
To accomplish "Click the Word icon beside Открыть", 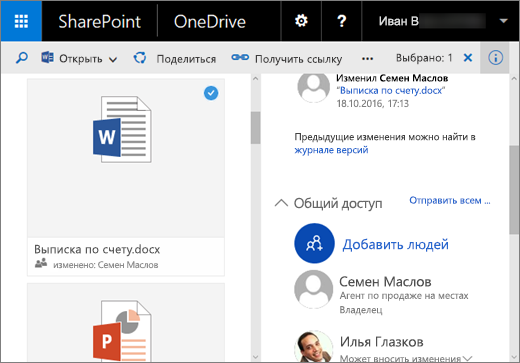I will coord(47,57).
